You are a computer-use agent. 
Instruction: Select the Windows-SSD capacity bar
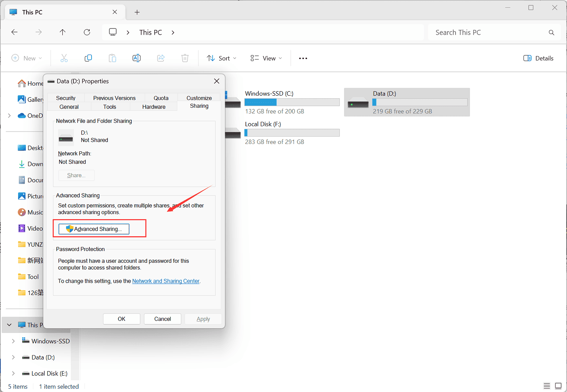coord(292,102)
